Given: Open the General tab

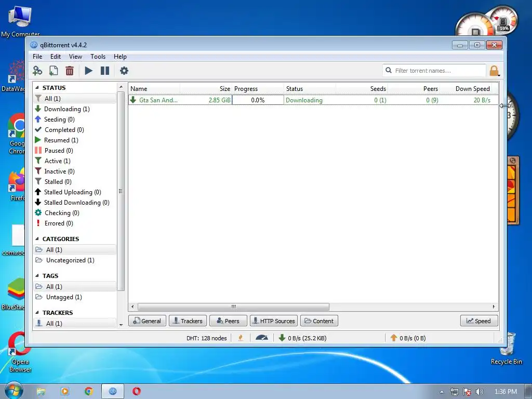Looking at the screenshot, I should coord(147,321).
